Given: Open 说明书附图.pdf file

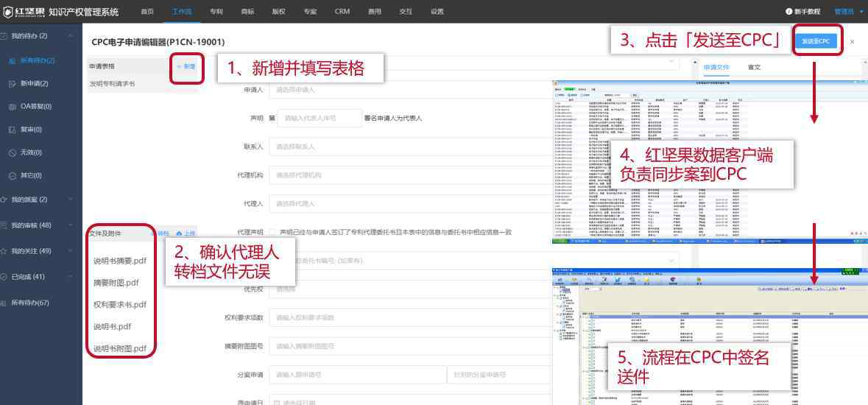Looking at the screenshot, I should (120, 349).
